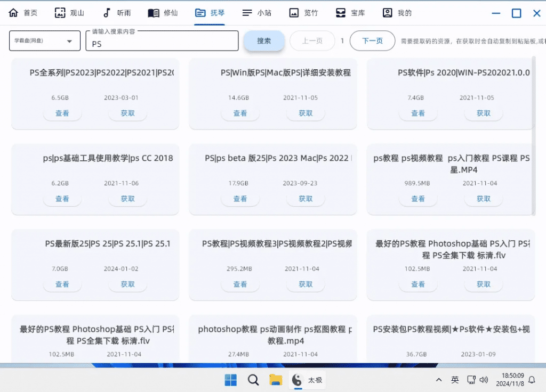Viewport: 546px width, 392px height.
Task: Click 获取 for ps基础工具使用教学 6.2GB card
Action: tap(128, 199)
